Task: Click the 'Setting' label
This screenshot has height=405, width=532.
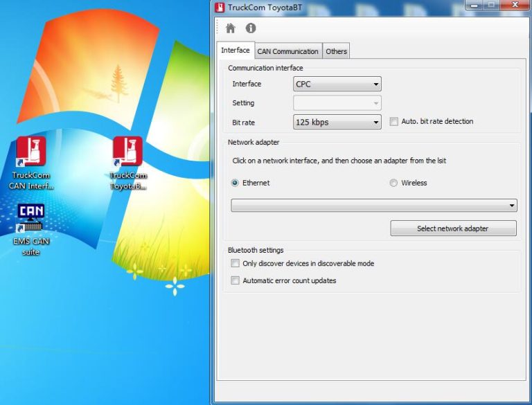Action: click(x=243, y=102)
